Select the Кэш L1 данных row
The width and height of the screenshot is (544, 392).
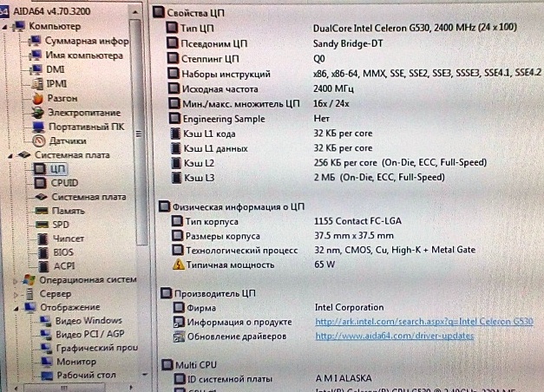[272, 148]
